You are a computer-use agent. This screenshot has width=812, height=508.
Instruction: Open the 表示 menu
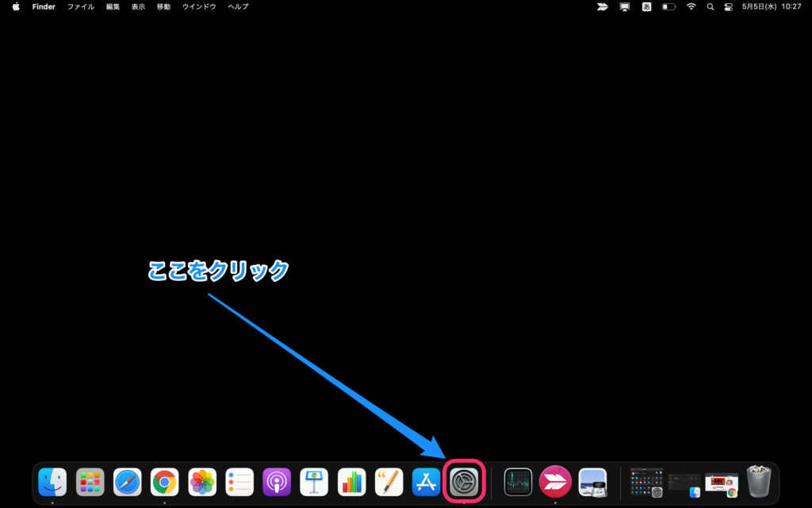coord(138,6)
